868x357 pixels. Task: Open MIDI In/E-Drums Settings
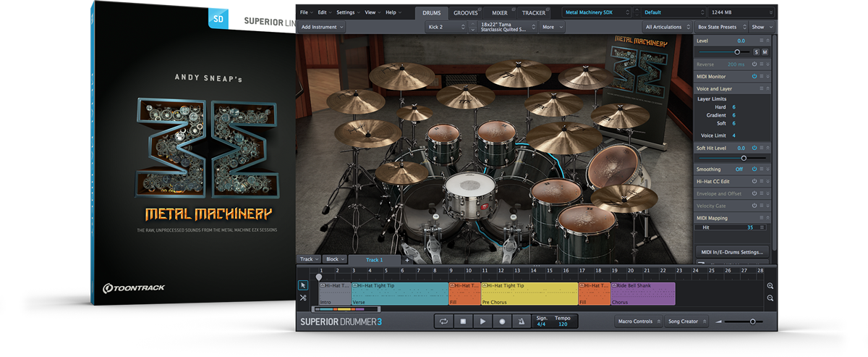point(733,252)
